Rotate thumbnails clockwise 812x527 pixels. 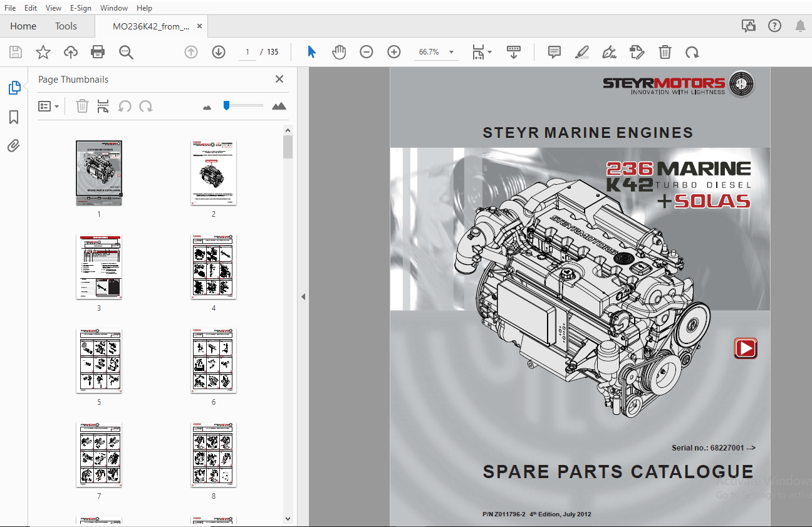coord(146,107)
